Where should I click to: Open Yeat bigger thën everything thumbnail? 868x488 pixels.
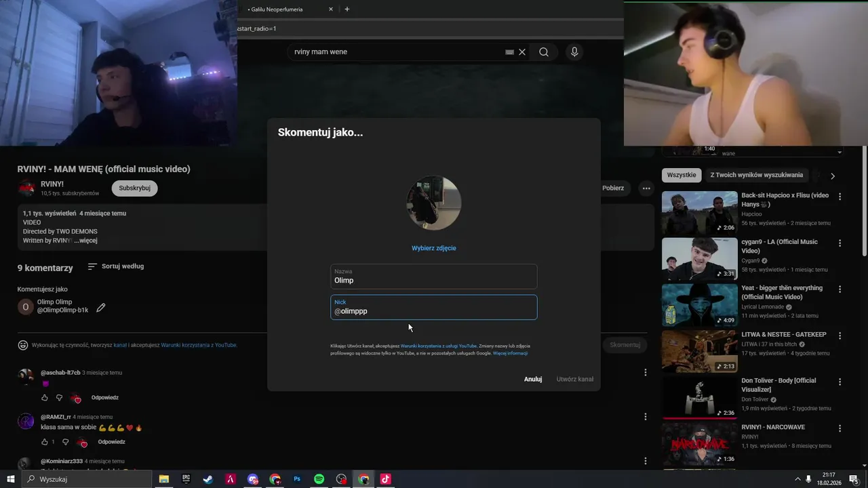tap(699, 305)
